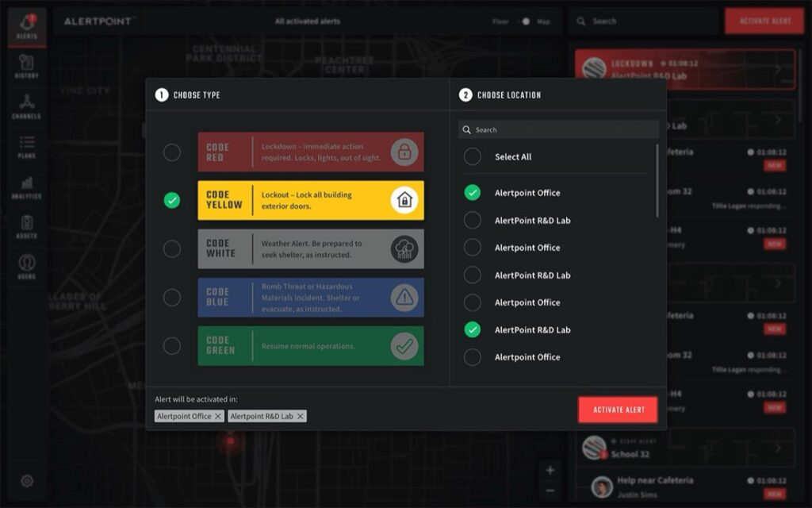
Task: Remove the Alertpoint R&D Lab tag
Action: (x=301, y=416)
